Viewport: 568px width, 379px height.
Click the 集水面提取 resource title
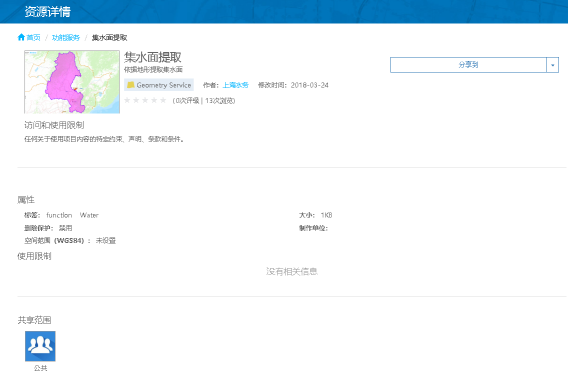point(153,57)
